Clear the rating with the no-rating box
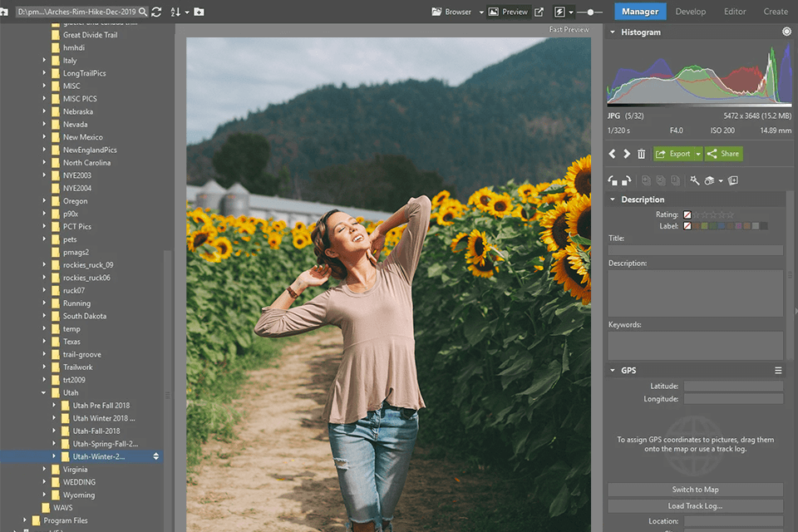 coord(687,214)
